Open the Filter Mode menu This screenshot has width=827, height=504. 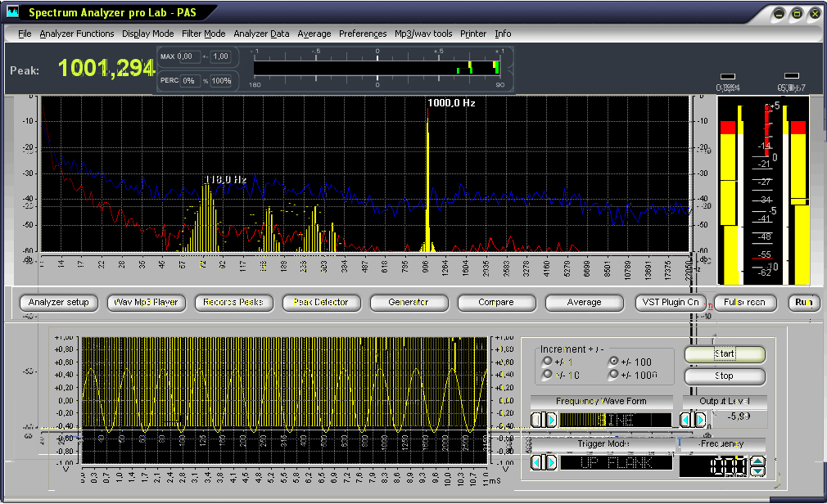[204, 34]
